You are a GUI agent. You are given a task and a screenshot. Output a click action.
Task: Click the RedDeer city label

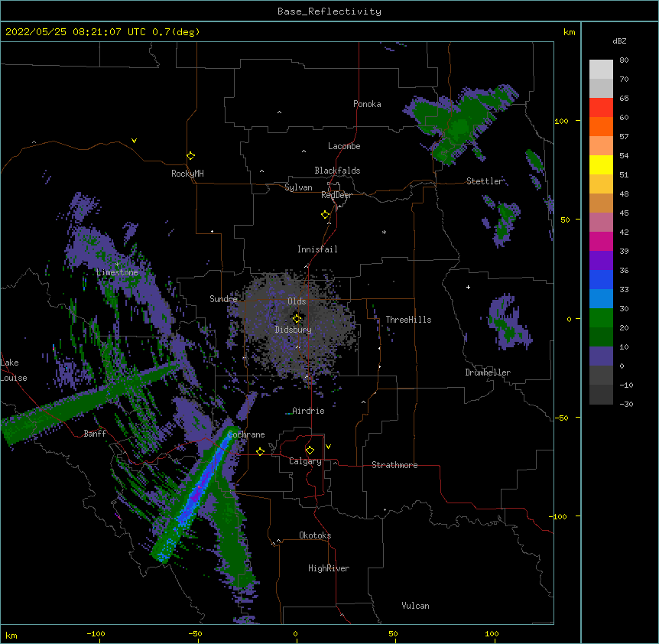336,195
